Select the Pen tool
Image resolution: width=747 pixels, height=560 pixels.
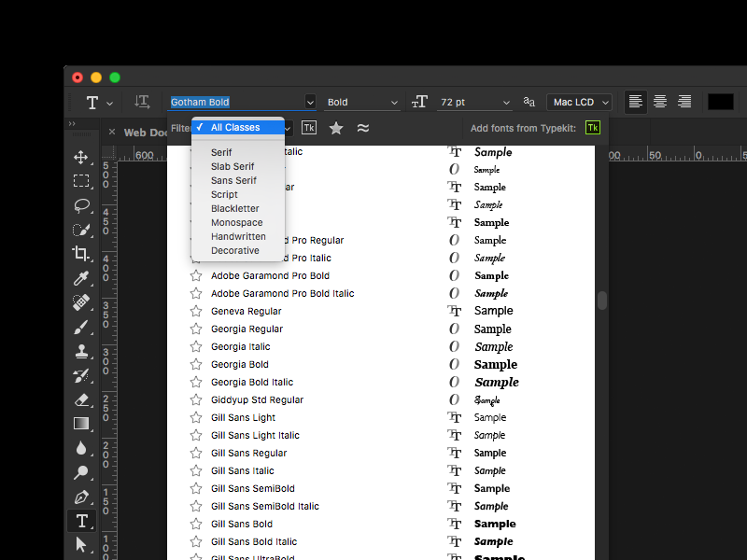click(81, 497)
